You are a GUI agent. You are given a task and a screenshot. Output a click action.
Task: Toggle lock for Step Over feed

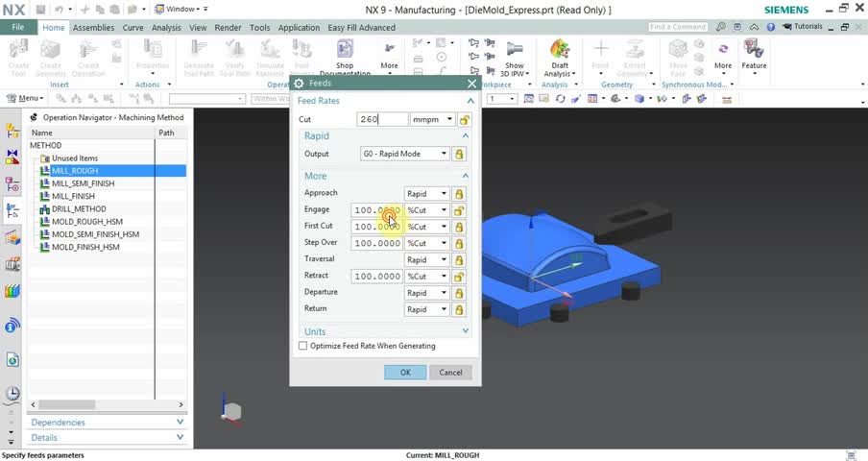[x=459, y=244]
